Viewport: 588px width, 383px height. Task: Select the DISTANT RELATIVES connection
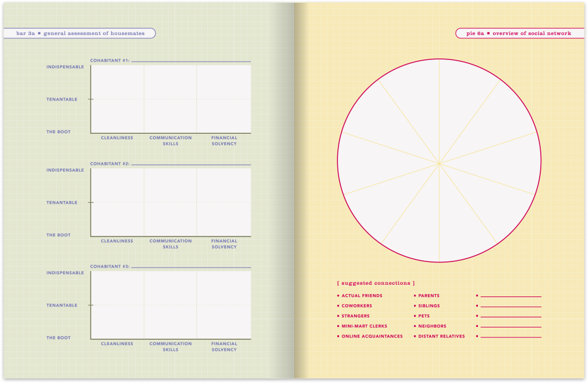(x=441, y=336)
